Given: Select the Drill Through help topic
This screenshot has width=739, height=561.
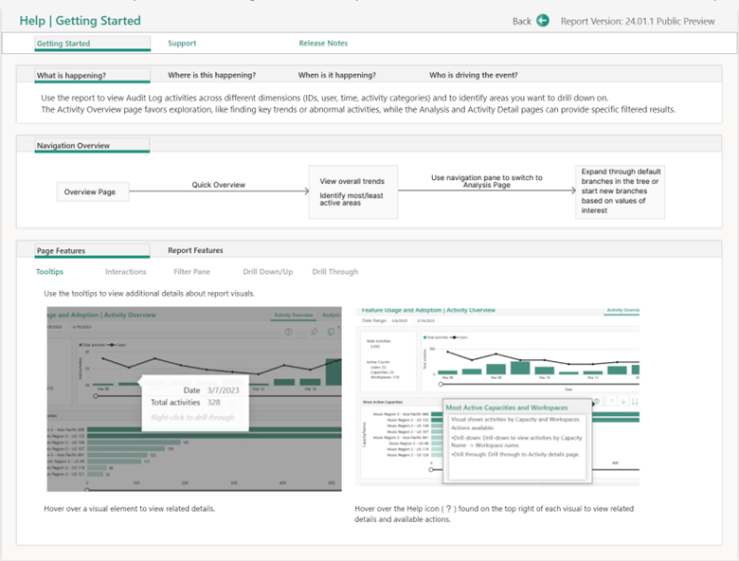Looking at the screenshot, I should tap(334, 271).
